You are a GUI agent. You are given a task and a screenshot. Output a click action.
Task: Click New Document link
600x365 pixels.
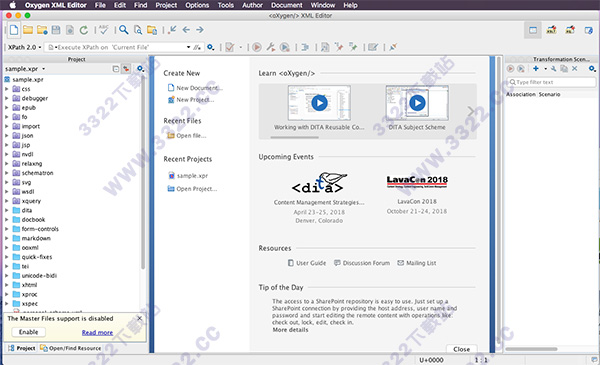click(x=195, y=88)
